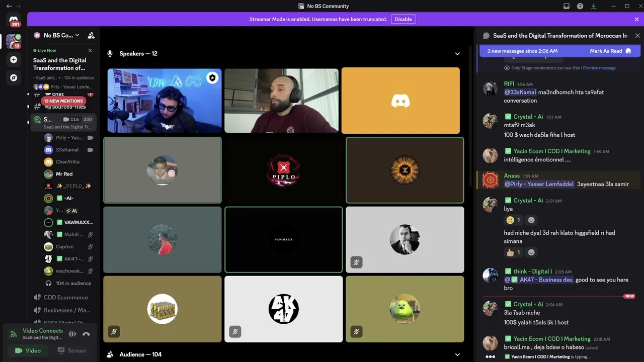Disconnect from the stage with hang-up icon
The height and width of the screenshot is (362, 644).
coord(86,334)
